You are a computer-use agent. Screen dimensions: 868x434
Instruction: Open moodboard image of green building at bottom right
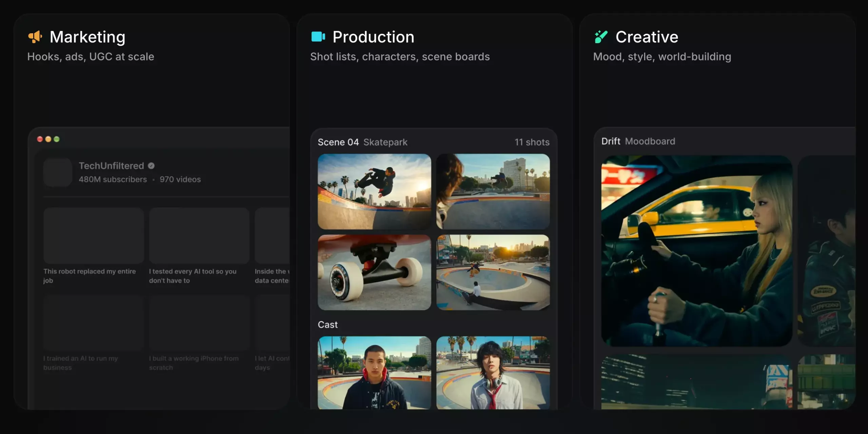(827, 382)
